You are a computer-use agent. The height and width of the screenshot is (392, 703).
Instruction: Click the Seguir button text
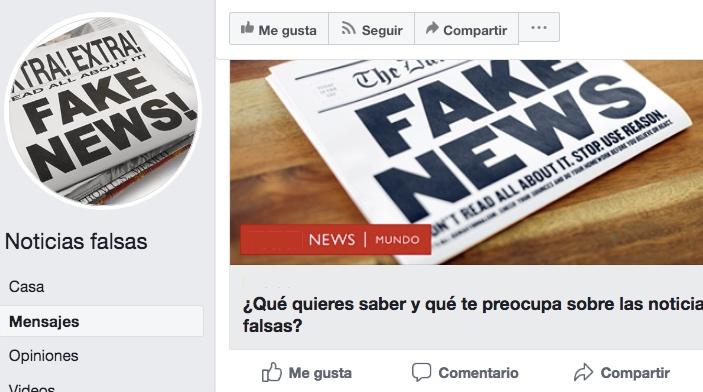click(x=382, y=30)
